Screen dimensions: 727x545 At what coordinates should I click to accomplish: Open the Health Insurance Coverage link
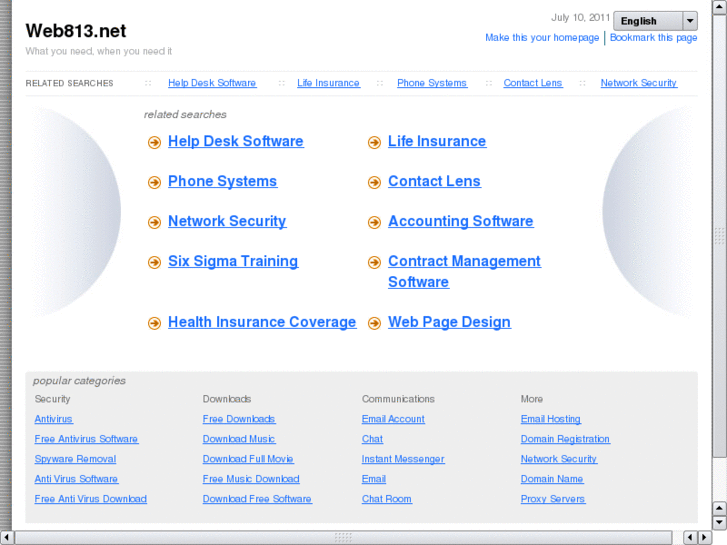[262, 321]
